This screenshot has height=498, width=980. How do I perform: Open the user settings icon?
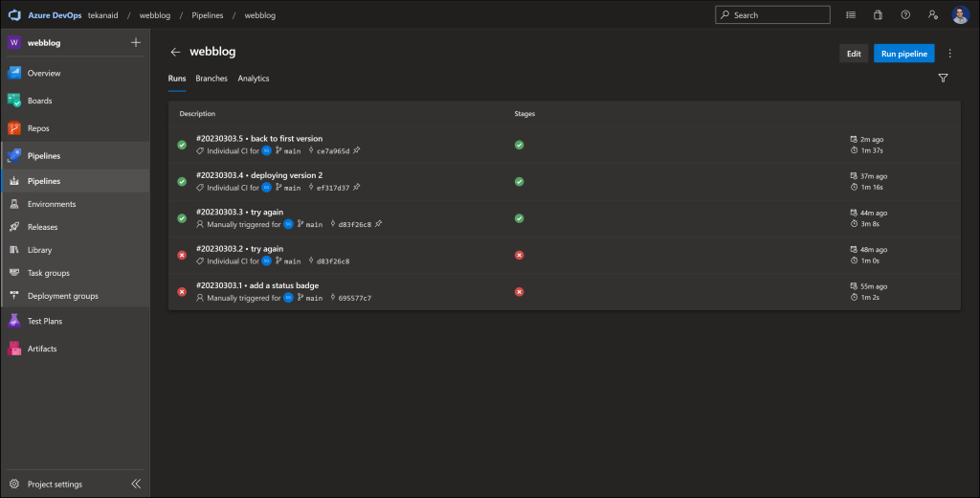(933, 15)
